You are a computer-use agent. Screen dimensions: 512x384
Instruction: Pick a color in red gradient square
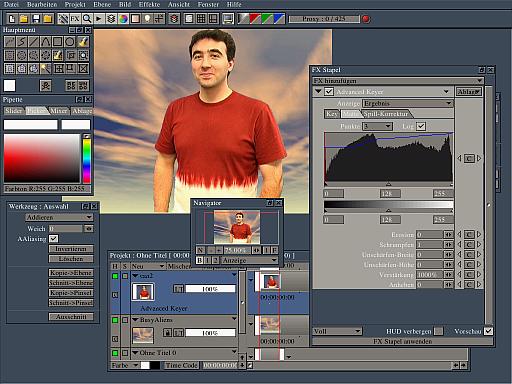click(42, 158)
